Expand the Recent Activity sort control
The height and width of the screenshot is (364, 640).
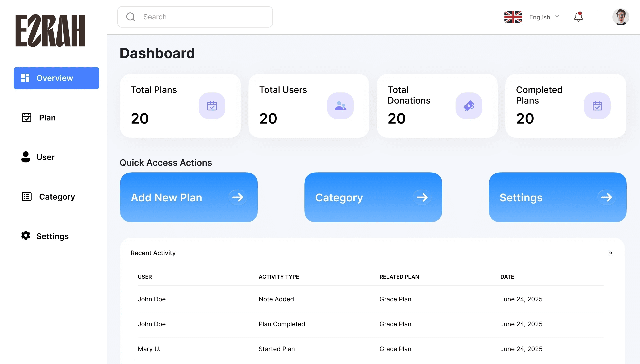tap(610, 253)
